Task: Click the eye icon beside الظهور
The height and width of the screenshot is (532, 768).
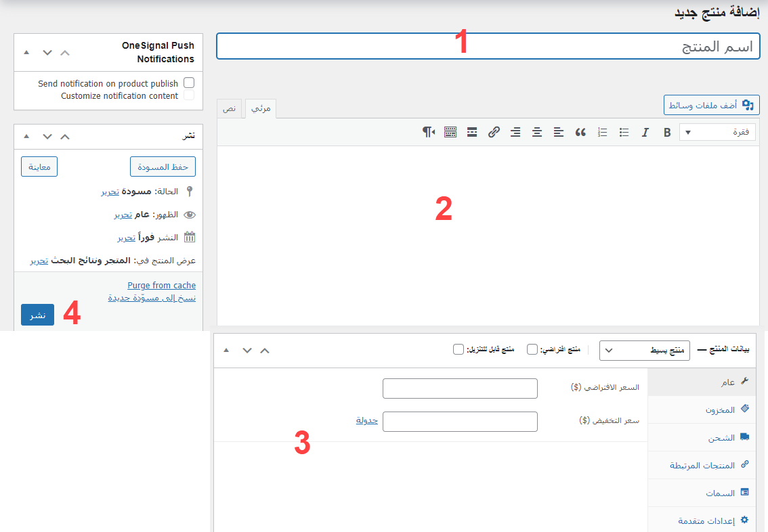Action: tap(190, 215)
